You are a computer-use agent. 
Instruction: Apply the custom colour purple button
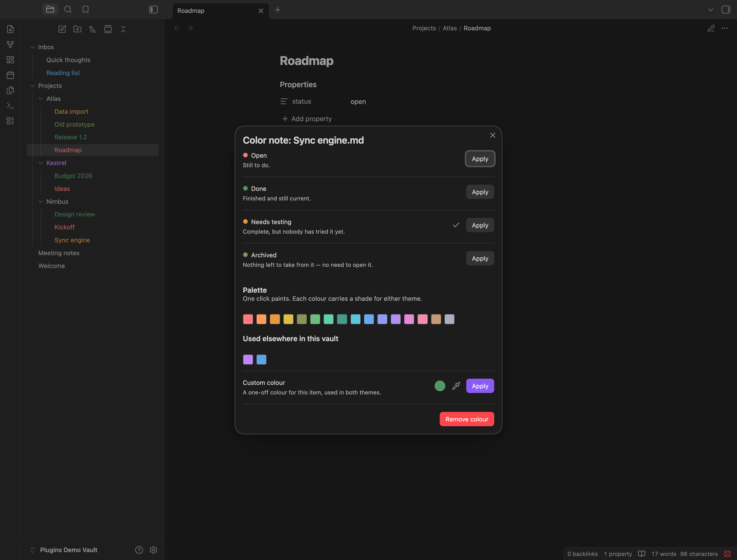(480, 386)
